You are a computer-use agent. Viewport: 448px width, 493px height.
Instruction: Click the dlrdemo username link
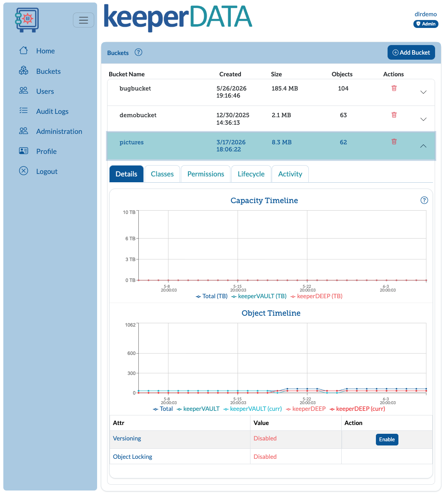point(425,14)
